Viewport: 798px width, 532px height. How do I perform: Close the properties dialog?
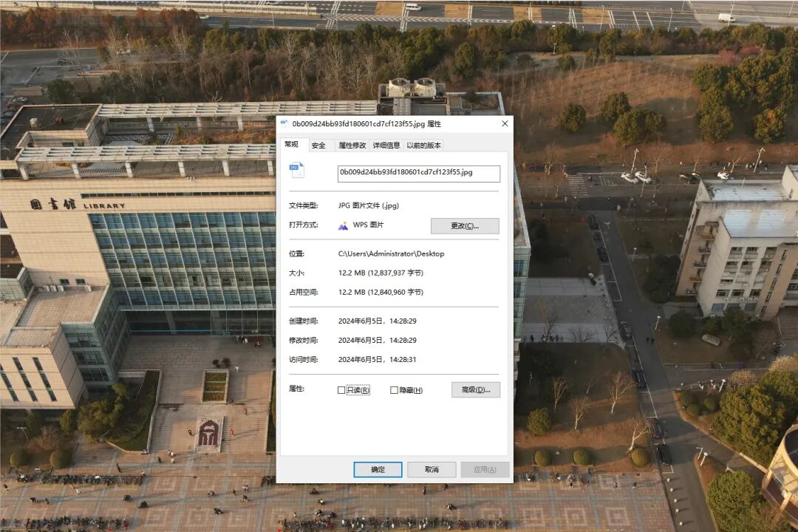click(x=505, y=123)
